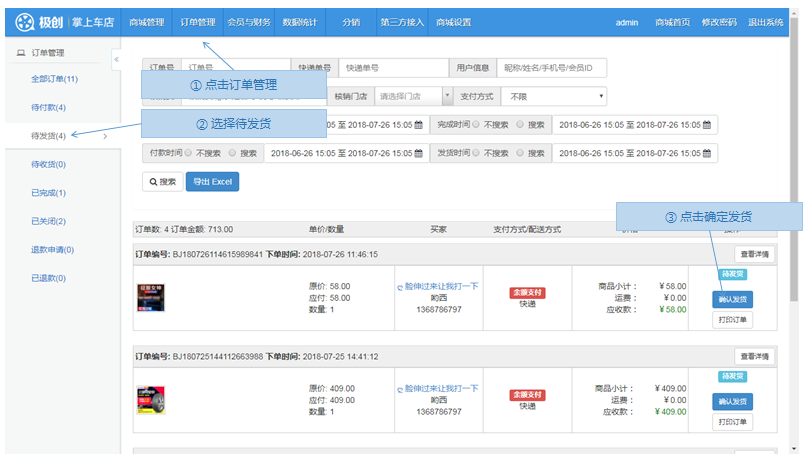The width and height of the screenshot is (807, 463).
Task: Click the 快递单号 input field
Action: (392, 68)
